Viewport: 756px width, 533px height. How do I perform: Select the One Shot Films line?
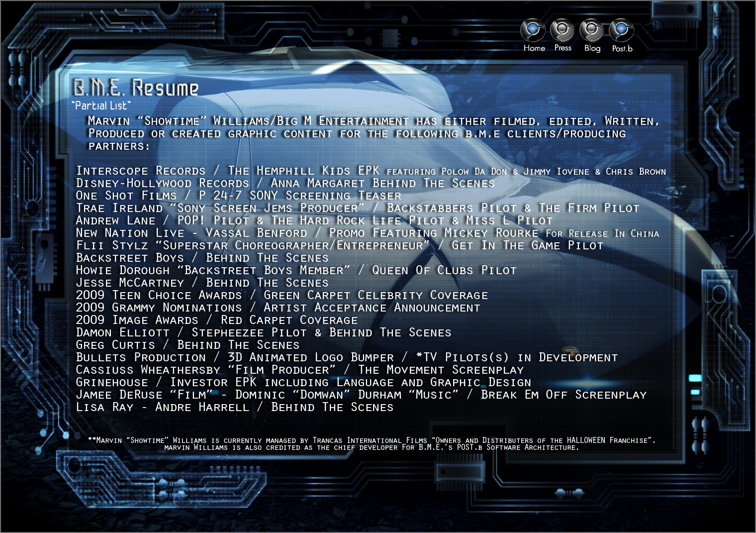pos(239,196)
